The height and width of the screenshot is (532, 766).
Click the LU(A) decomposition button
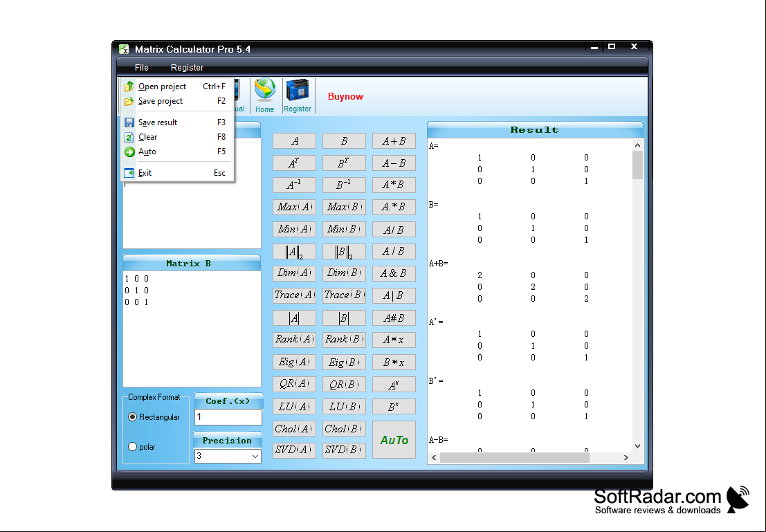[x=294, y=407]
